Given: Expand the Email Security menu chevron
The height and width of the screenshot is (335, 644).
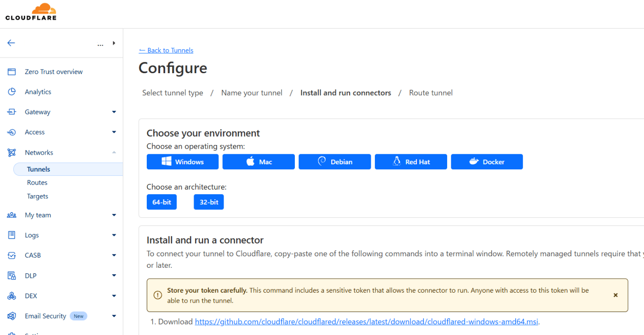Looking at the screenshot, I should [114, 316].
